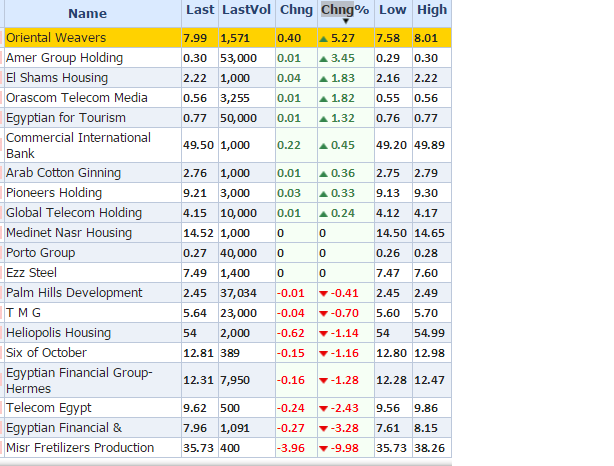Viewport: 614px width, 466px height.
Task: Sort by Chng% column header
Action: point(345,10)
